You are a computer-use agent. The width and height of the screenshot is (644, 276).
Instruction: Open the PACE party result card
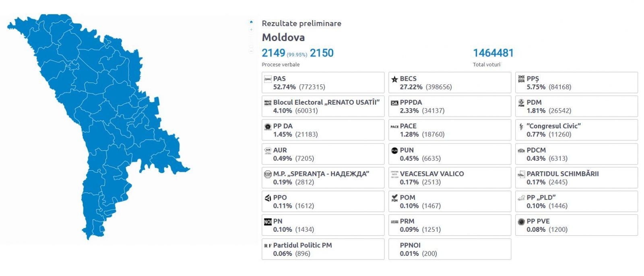pos(450,130)
